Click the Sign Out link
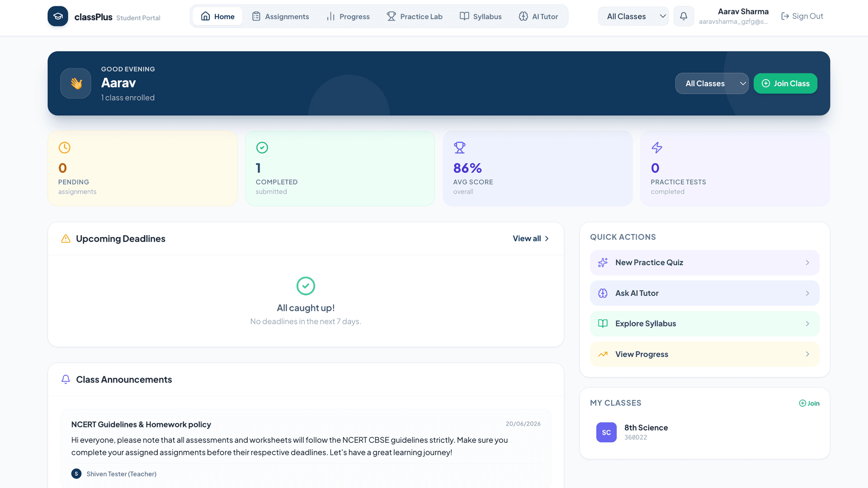Screen dimensions: 868x488 pyautogui.click(x=802, y=16)
